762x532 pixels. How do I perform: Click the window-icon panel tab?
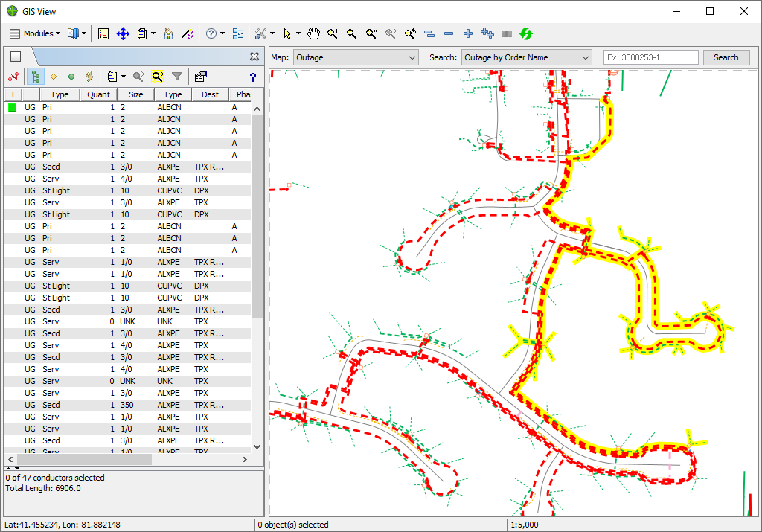click(16, 57)
